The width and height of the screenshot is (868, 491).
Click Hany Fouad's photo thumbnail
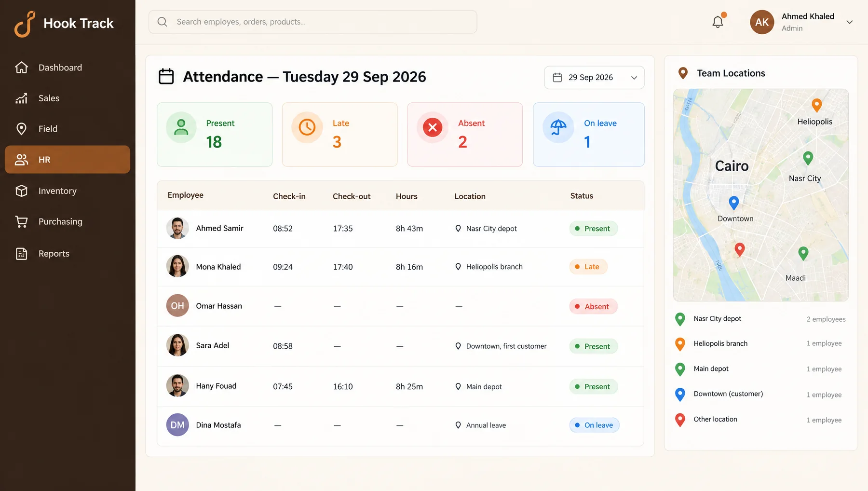coord(177,385)
